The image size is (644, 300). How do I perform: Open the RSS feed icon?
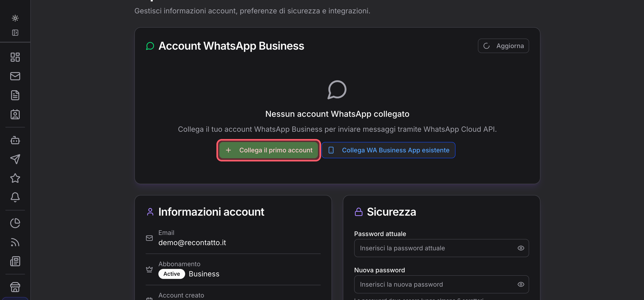[15, 242]
